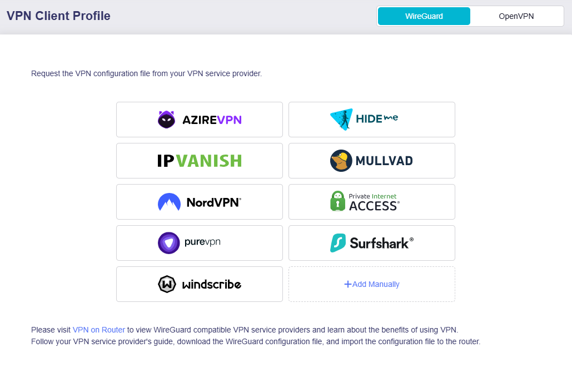The height and width of the screenshot is (392, 572).
Task: Enable the OpenVPN protocol option
Action: pos(516,16)
